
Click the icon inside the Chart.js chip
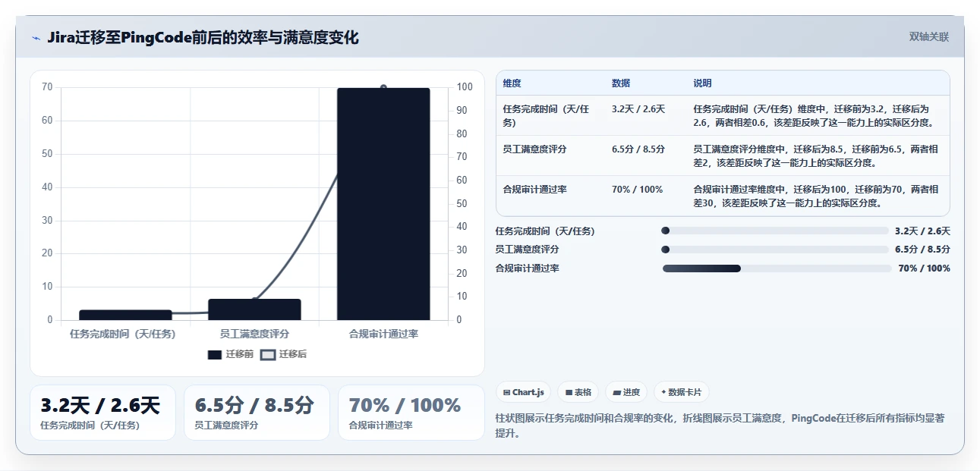[x=506, y=393]
